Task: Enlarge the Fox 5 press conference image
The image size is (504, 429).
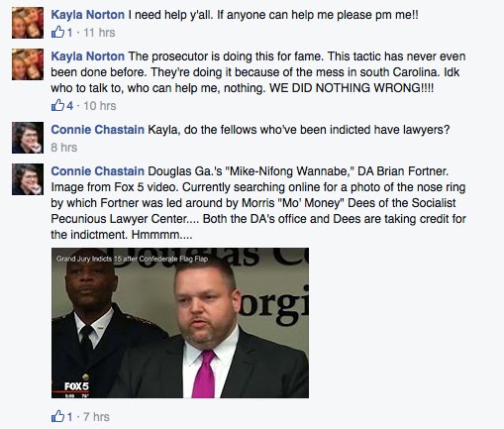Action: click(x=180, y=323)
